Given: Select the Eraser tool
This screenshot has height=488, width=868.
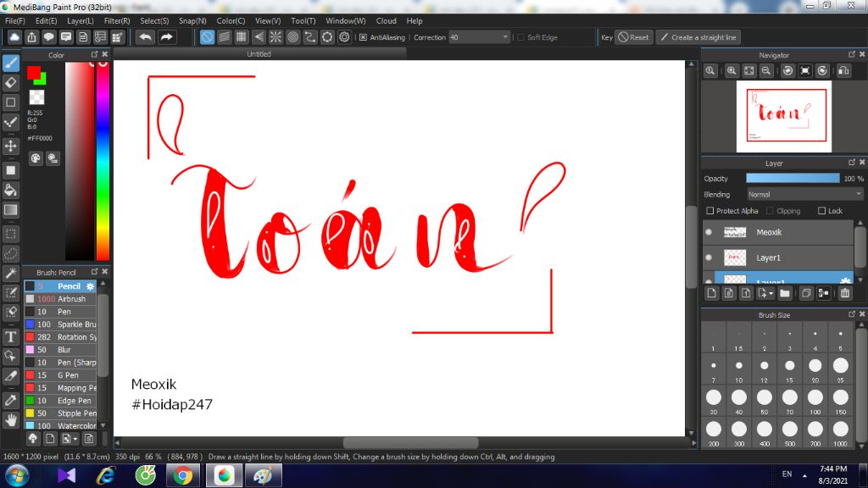Looking at the screenshot, I should click(10, 82).
